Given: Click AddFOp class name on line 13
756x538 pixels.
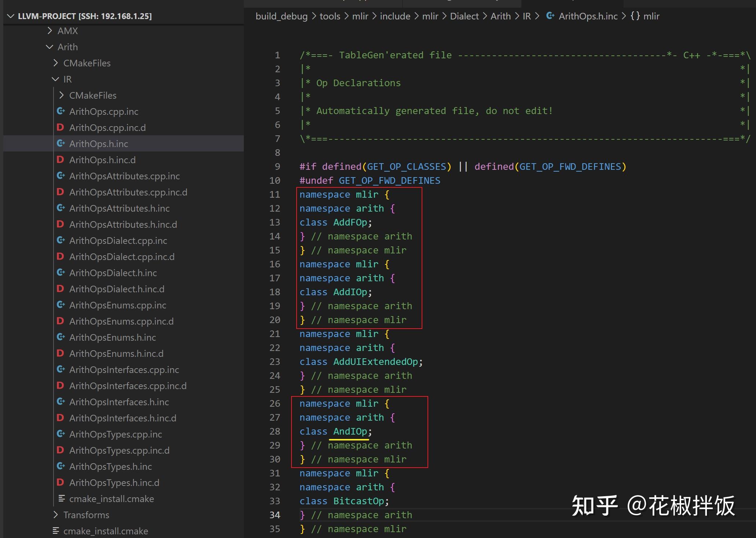Looking at the screenshot, I should point(350,223).
